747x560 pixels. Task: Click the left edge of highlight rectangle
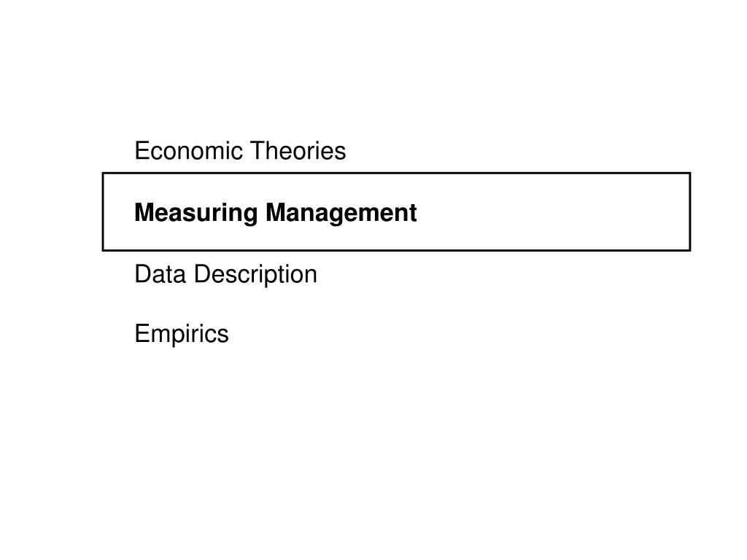coord(103,211)
